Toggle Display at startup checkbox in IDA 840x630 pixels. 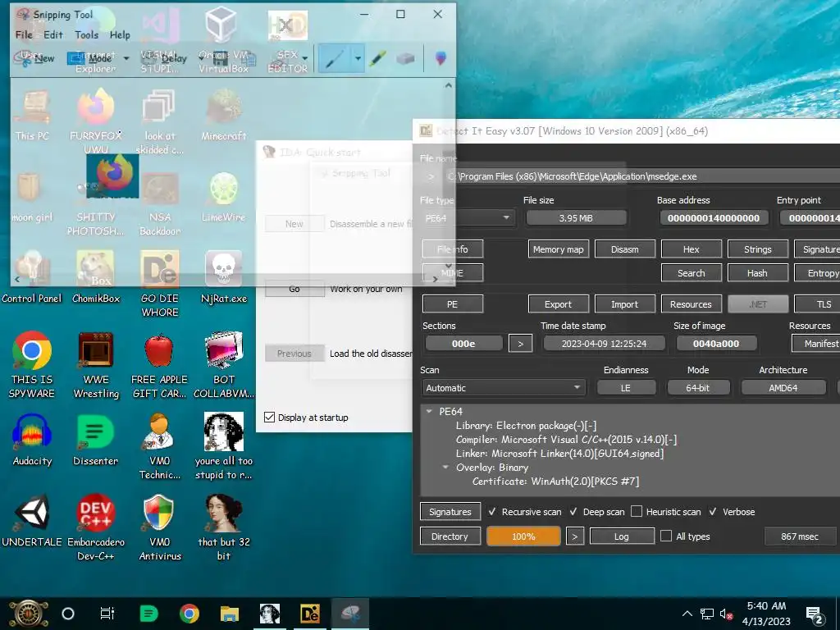[x=269, y=418]
